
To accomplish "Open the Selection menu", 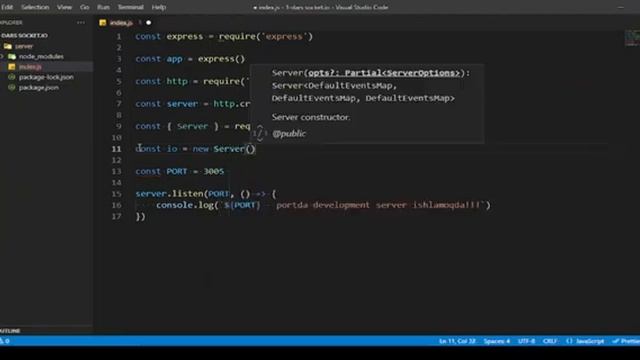I will tap(35, 7).
